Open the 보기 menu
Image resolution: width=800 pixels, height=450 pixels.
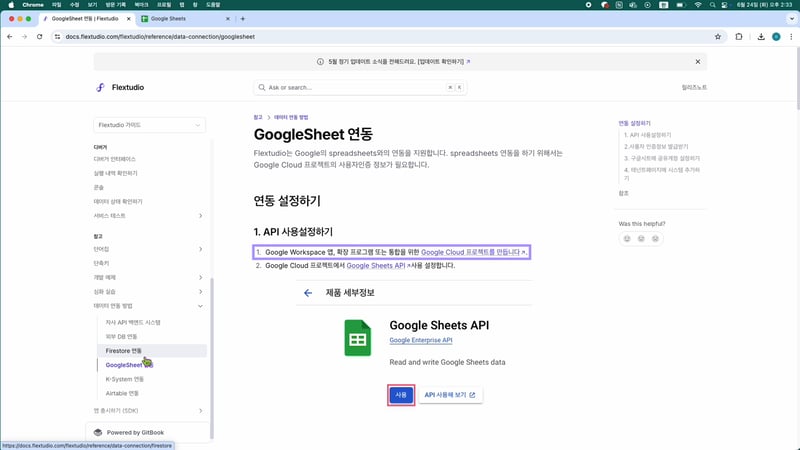[x=92, y=5]
